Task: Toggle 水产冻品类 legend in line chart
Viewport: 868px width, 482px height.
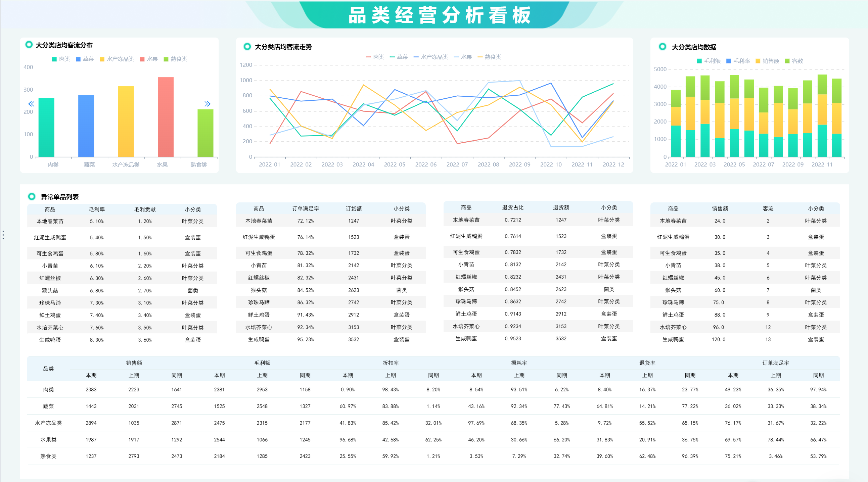Action: coord(430,57)
